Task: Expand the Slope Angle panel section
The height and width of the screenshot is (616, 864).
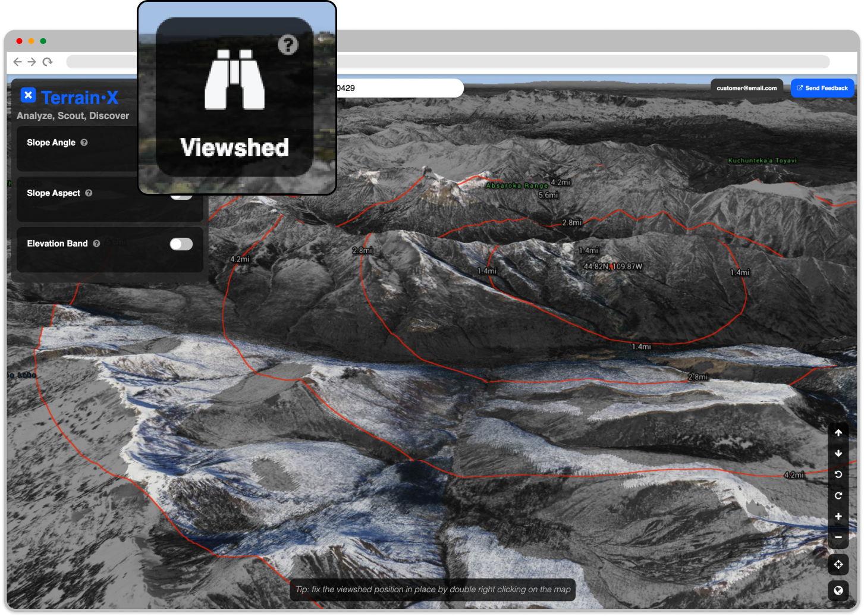Action: (52, 142)
